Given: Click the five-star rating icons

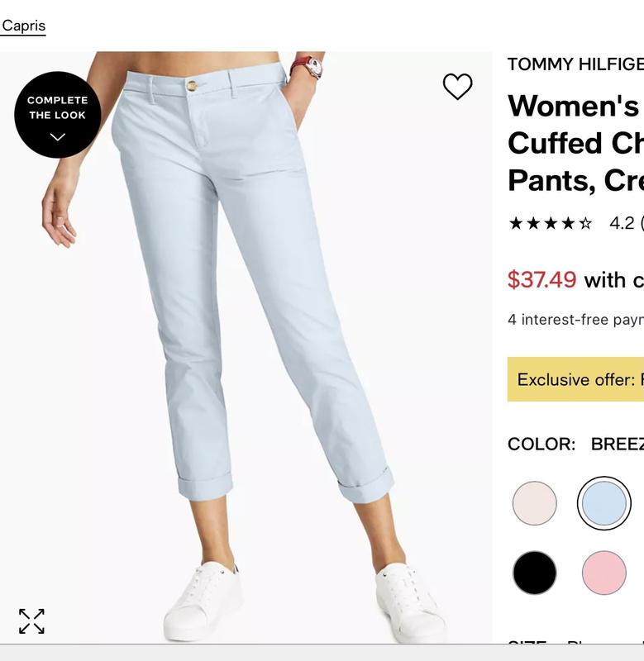Looking at the screenshot, I should tap(551, 223).
